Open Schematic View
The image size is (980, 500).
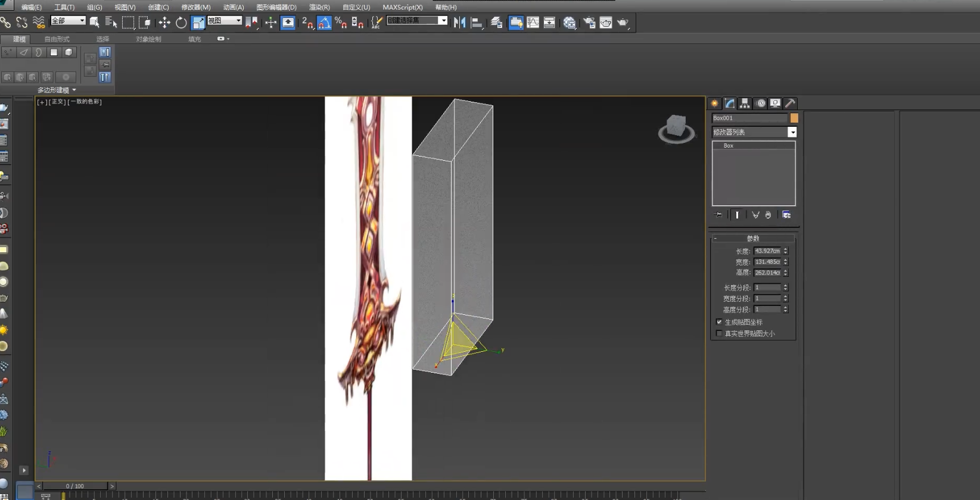(x=549, y=23)
